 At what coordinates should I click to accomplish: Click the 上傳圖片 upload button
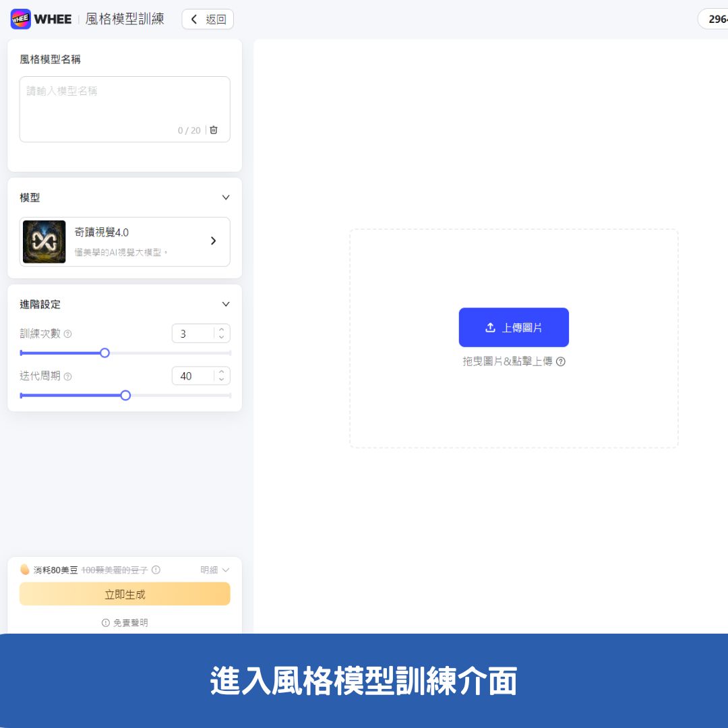click(514, 327)
